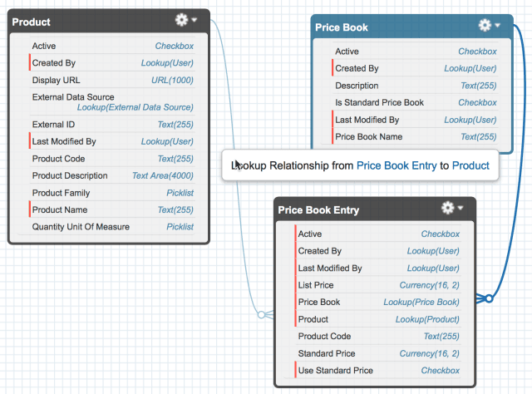
Task: Open the Product object gear icon
Action: 181,20
